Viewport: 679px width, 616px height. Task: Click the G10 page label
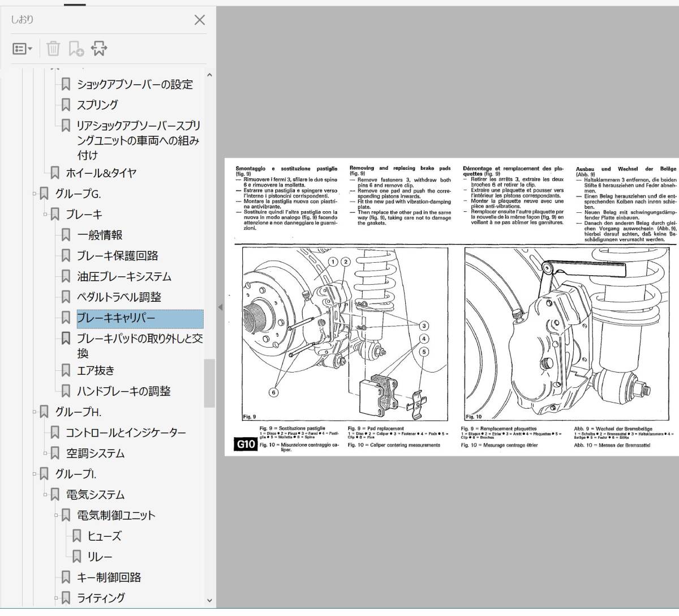pyautogui.click(x=246, y=444)
